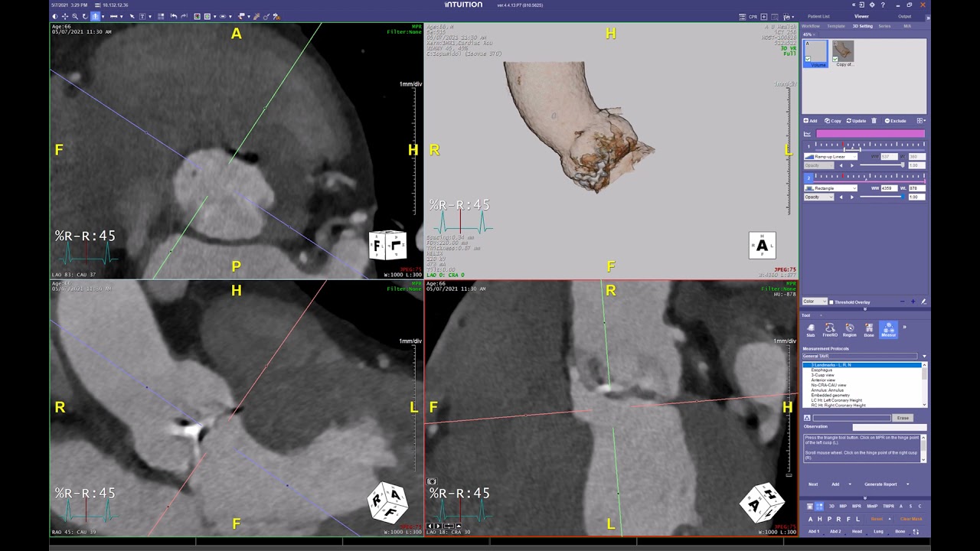The width and height of the screenshot is (980, 551).
Task: Open the Ramp-up Linear shape dropdown
Action: pyautogui.click(x=831, y=157)
